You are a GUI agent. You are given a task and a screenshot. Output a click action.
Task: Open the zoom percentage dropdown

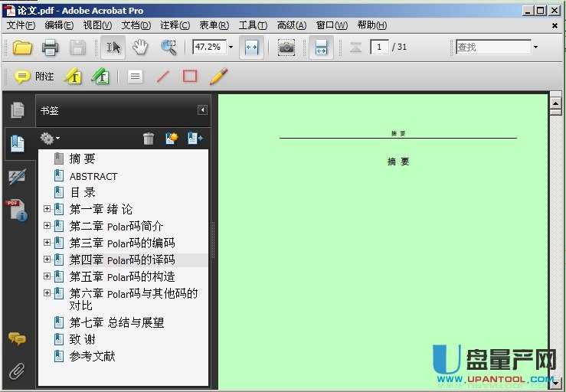(231, 47)
